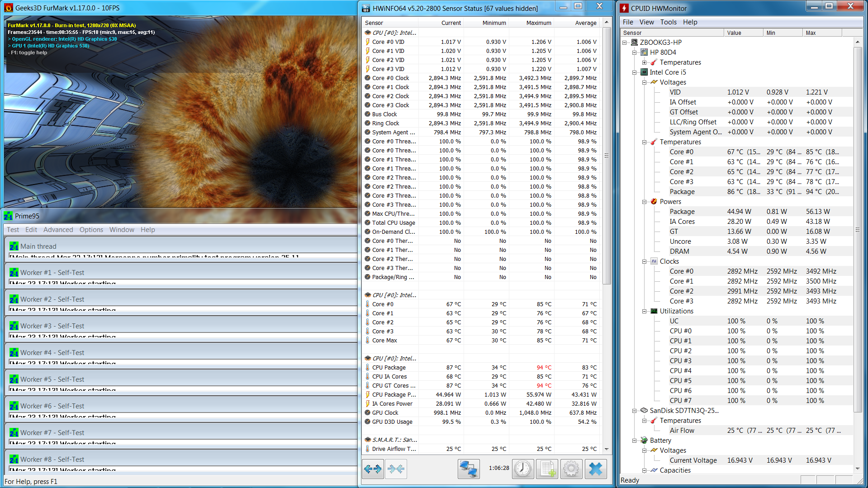
Task: Open HWiNFO network computers remote sensor button
Action: [x=469, y=469]
